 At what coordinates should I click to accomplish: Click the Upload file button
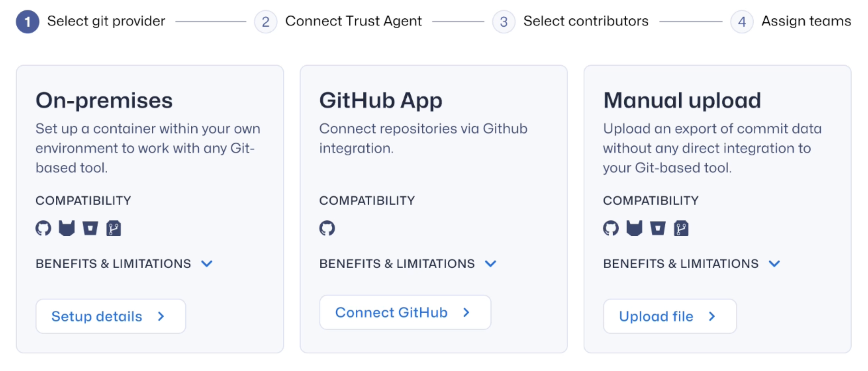coord(669,316)
